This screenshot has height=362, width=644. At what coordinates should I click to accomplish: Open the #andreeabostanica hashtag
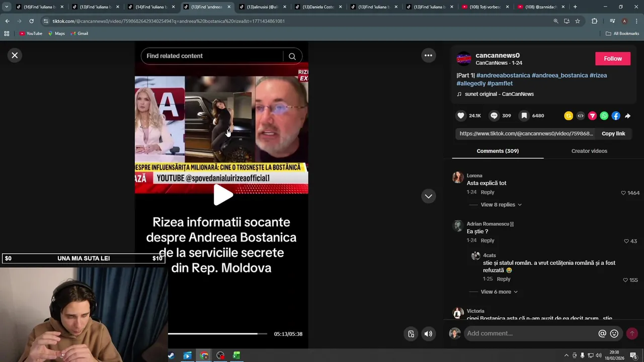click(503, 75)
